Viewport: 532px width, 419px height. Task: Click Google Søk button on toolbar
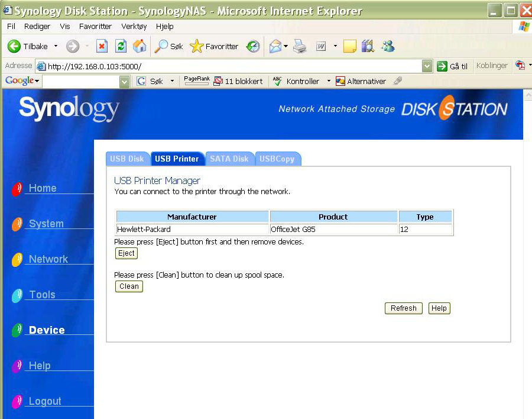pos(150,81)
